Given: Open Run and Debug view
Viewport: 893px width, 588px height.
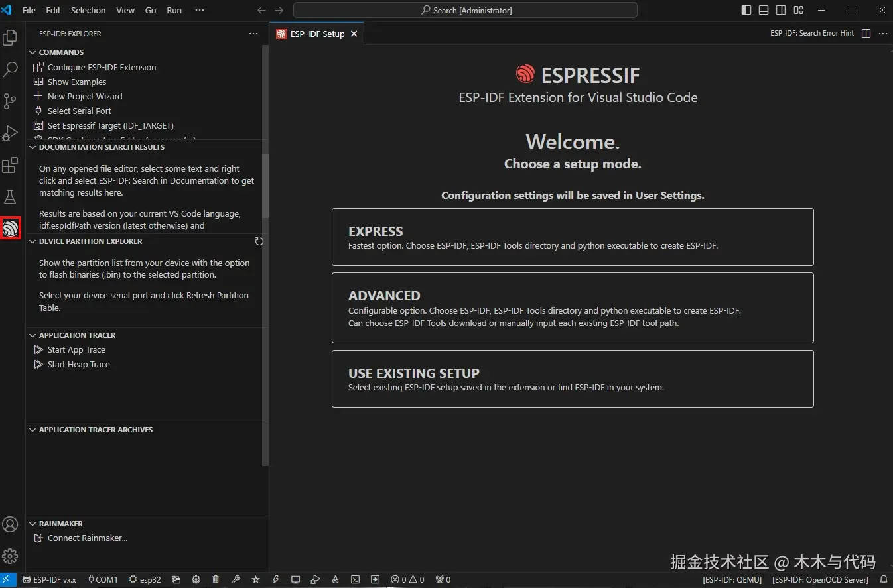Looking at the screenshot, I should pos(10,133).
